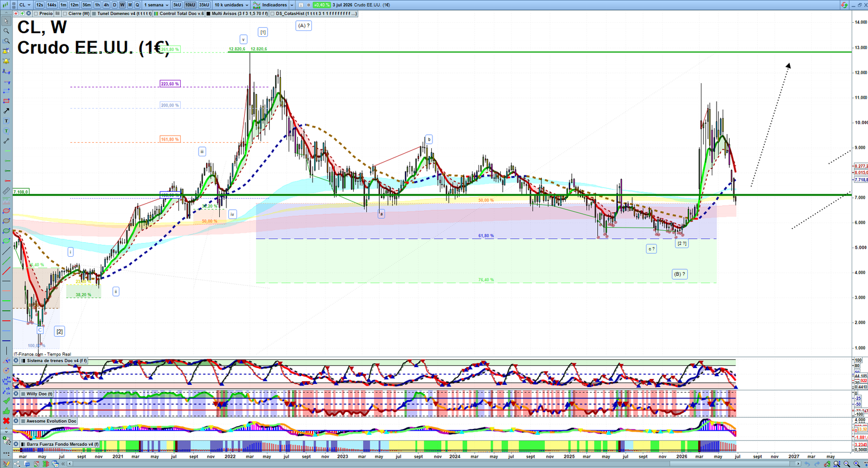The height and width of the screenshot is (468, 868).
Task: Select the green check mark tool
Action: point(7,401)
